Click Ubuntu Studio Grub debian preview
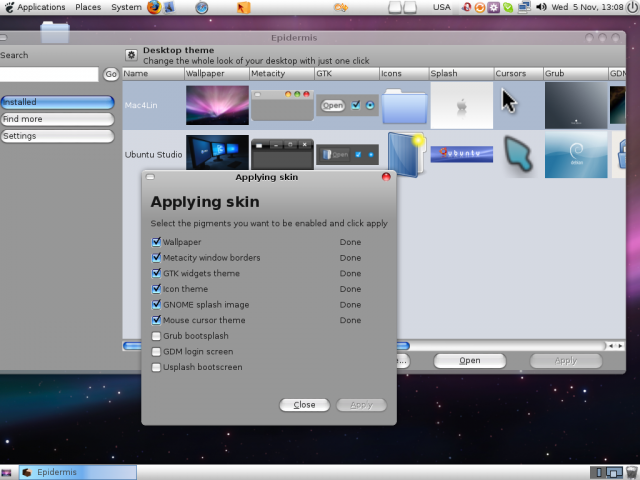Image resolution: width=640 pixels, height=480 pixels. click(x=576, y=155)
